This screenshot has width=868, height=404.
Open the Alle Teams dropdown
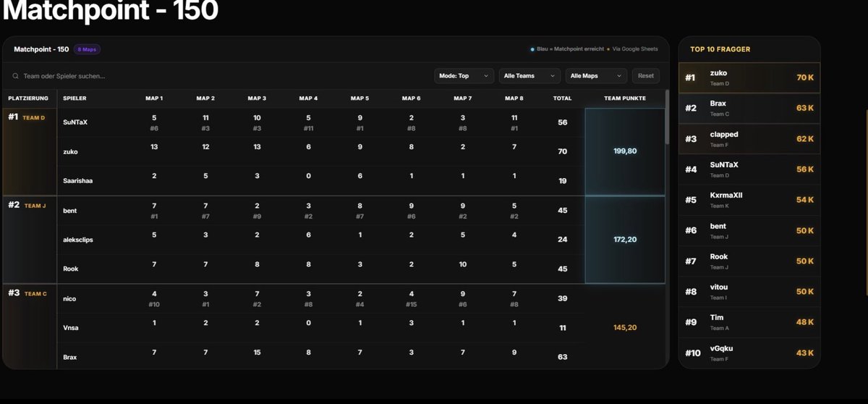coord(530,76)
